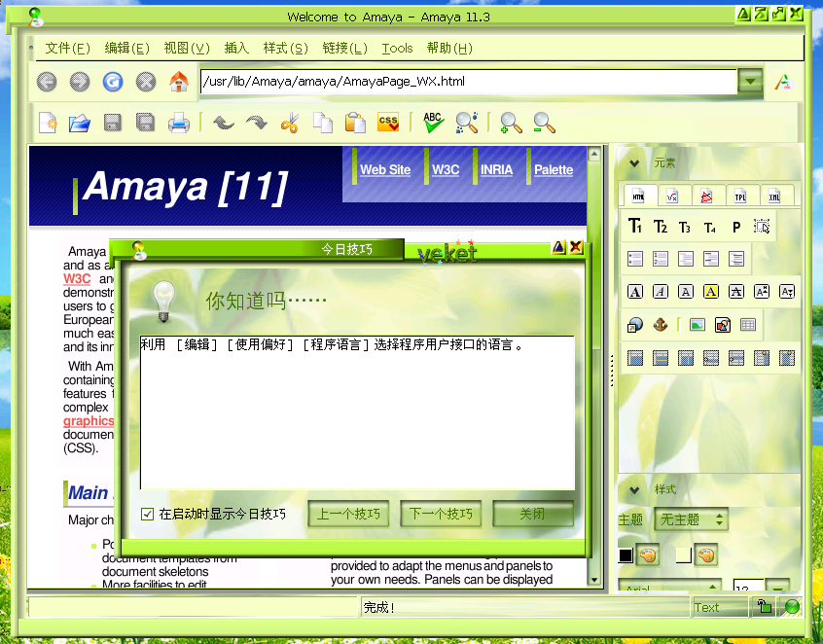Screen dimensions: 823x644
Task: Open the Arial font family dropdown
Action: tap(669, 587)
